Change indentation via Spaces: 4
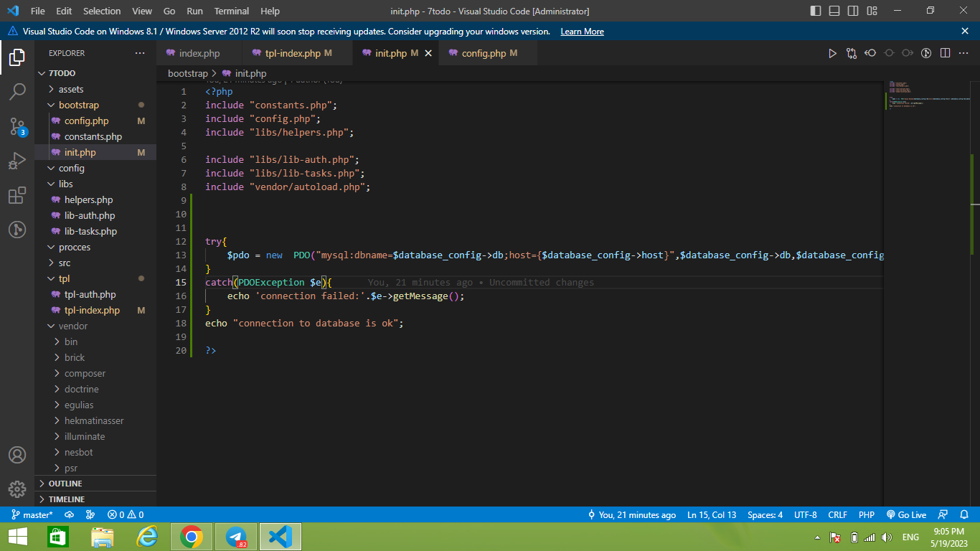The width and height of the screenshot is (980, 551). pos(765,514)
